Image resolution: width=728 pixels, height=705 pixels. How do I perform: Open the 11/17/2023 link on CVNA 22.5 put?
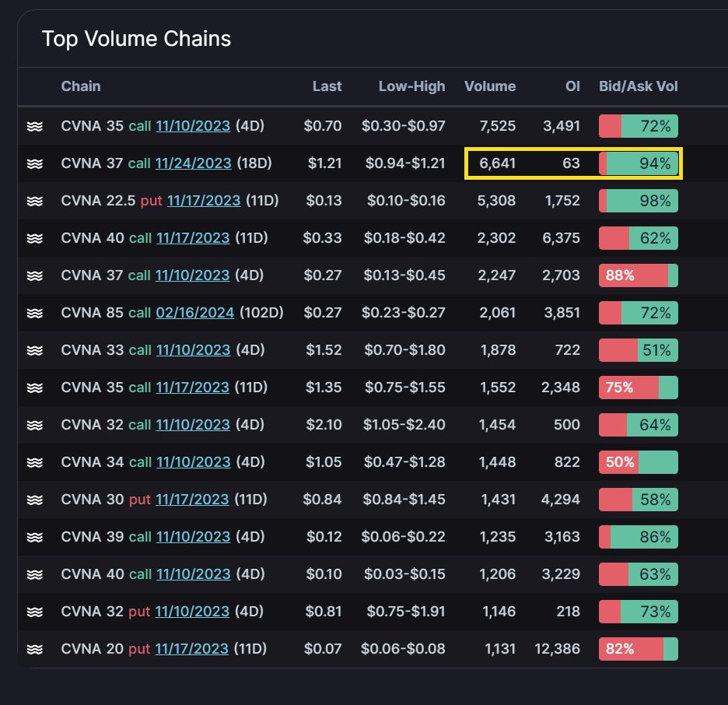204,201
